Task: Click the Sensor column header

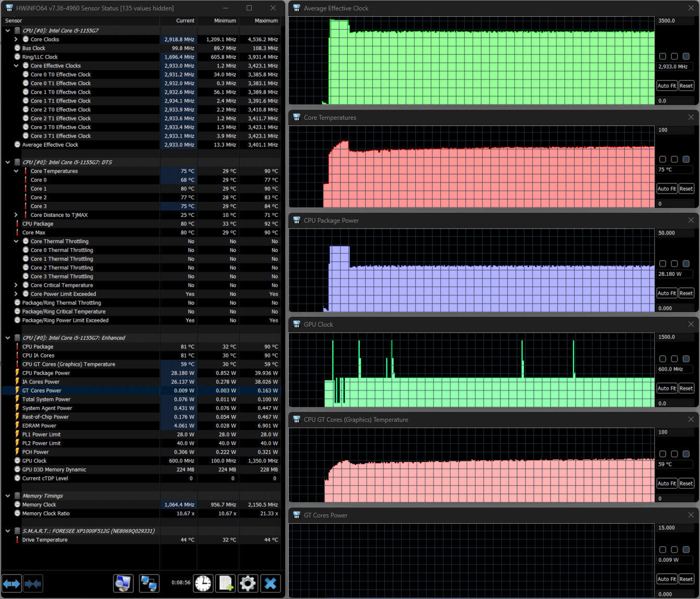Action: click(x=80, y=21)
